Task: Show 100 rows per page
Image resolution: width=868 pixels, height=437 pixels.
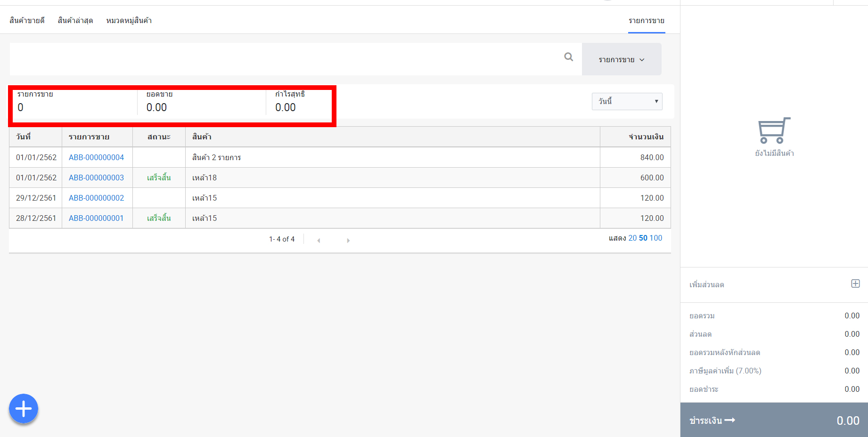Action: tap(656, 238)
